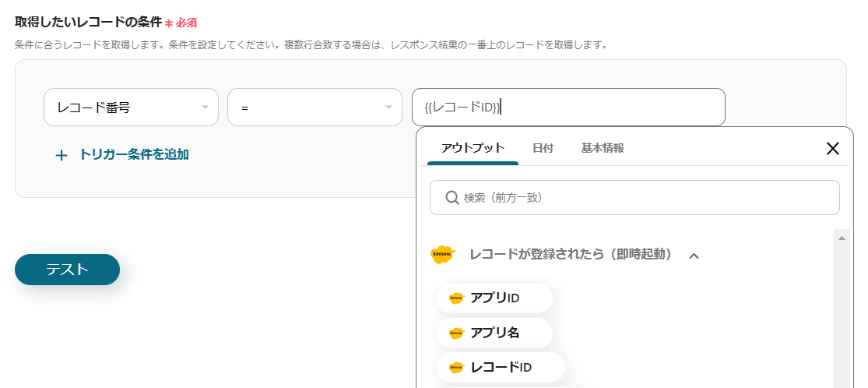This screenshot has width=868, height=388.
Task: Select the レコードID output chip
Action: pyautogui.click(x=501, y=367)
